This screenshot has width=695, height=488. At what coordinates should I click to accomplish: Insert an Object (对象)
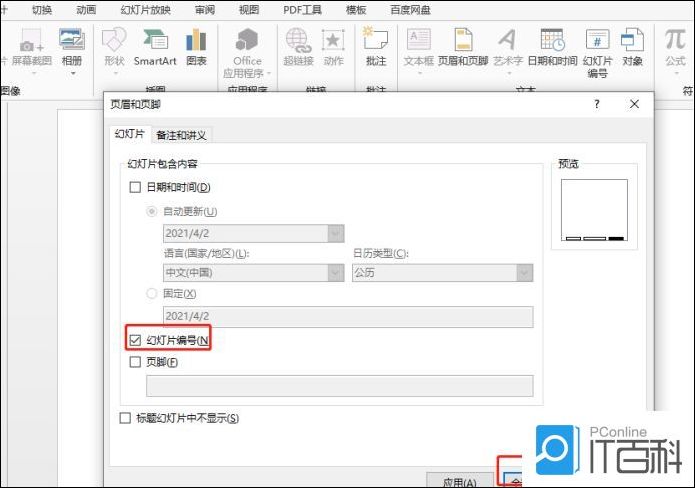(632, 48)
